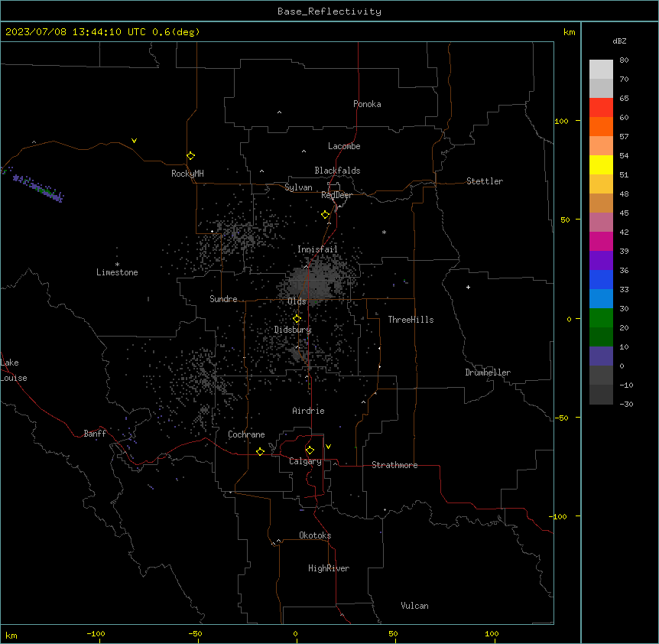Click the Airdrie label
Screen dimensions: 659x644
click(x=309, y=411)
